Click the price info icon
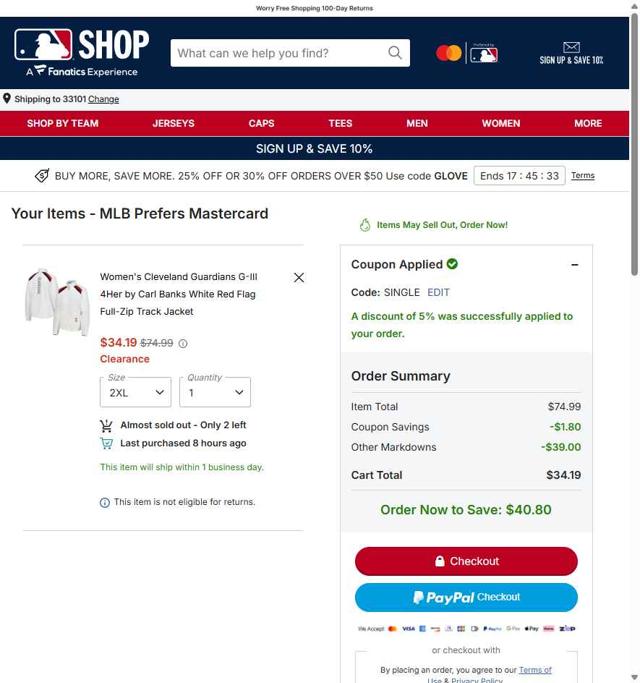Screen dimensions: 640x683 pyautogui.click(x=183, y=344)
